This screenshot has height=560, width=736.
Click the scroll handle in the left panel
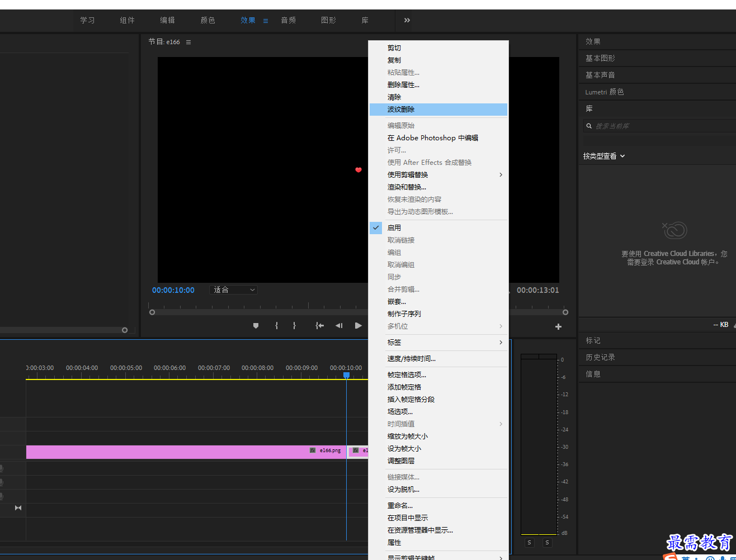[x=125, y=330]
